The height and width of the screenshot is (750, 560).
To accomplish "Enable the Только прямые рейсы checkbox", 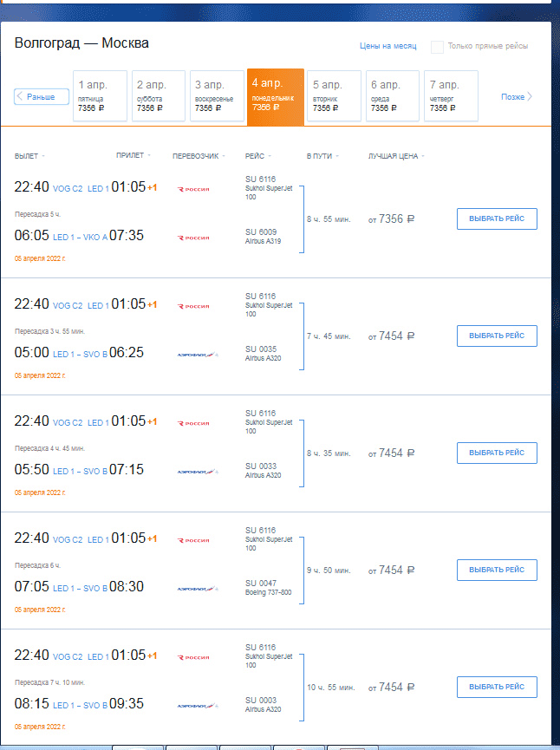I will (x=438, y=47).
